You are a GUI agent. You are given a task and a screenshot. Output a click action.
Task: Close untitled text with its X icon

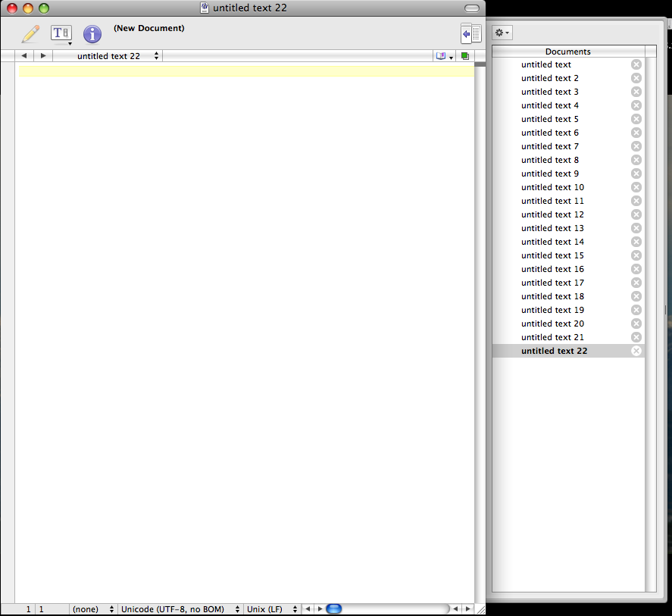click(x=636, y=64)
